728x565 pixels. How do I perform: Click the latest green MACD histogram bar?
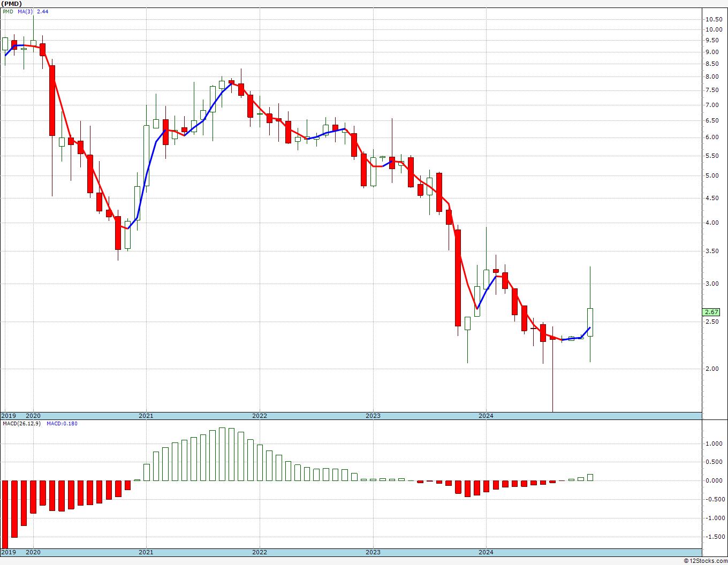pos(590,477)
